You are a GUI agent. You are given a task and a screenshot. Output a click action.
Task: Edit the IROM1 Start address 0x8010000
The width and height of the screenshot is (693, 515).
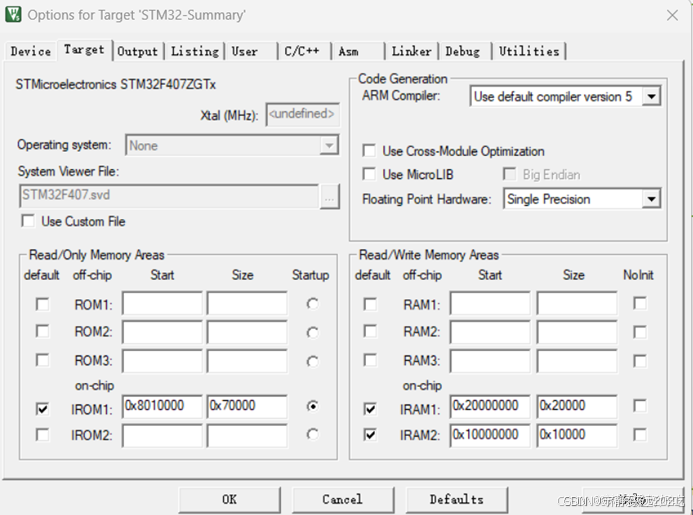[x=162, y=406]
